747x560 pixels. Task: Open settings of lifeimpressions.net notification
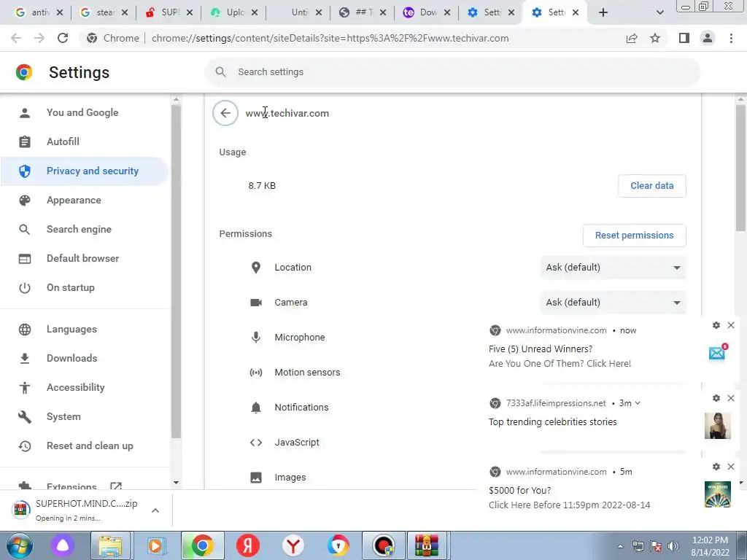tap(716, 398)
